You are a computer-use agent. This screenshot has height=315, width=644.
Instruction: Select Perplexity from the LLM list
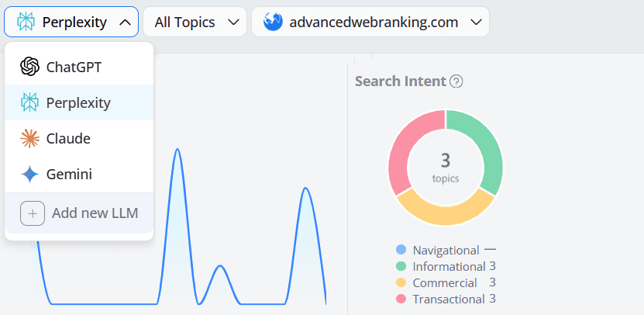(x=79, y=102)
